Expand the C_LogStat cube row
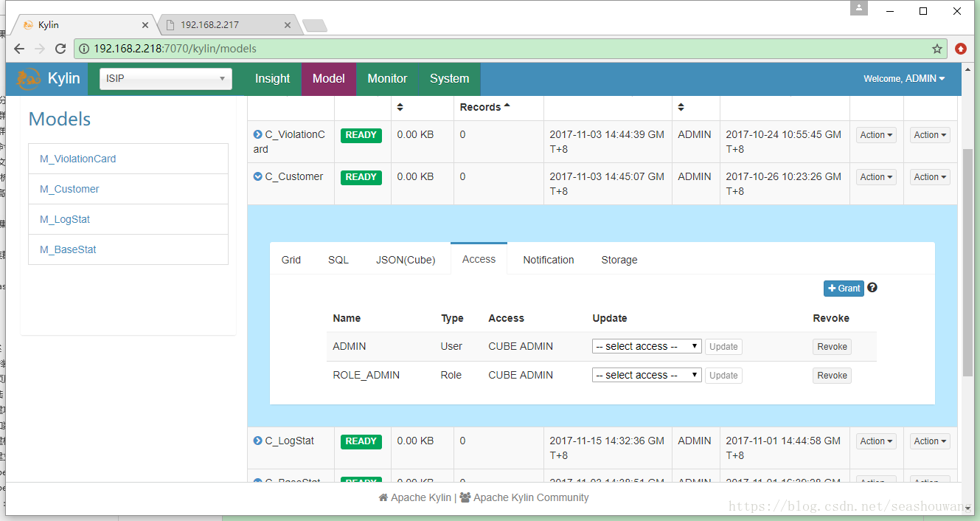Screen dimensions: 980x521 257,441
